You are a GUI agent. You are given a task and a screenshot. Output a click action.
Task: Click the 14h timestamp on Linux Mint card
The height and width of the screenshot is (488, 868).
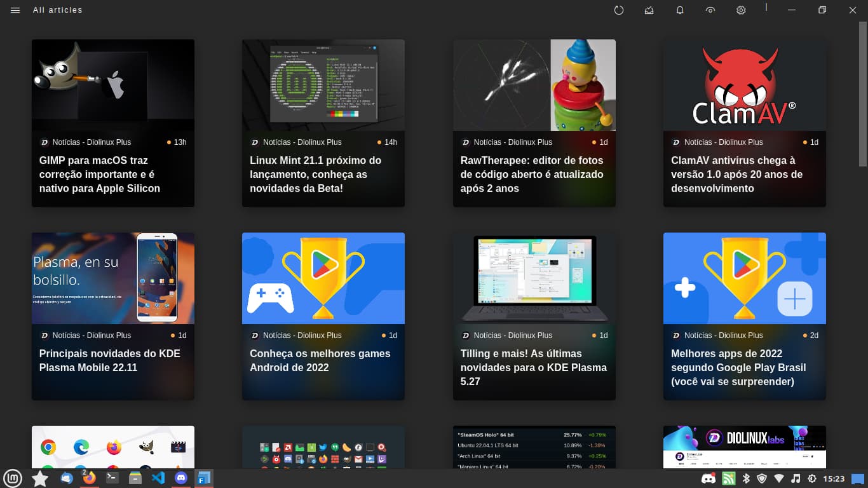(391, 142)
